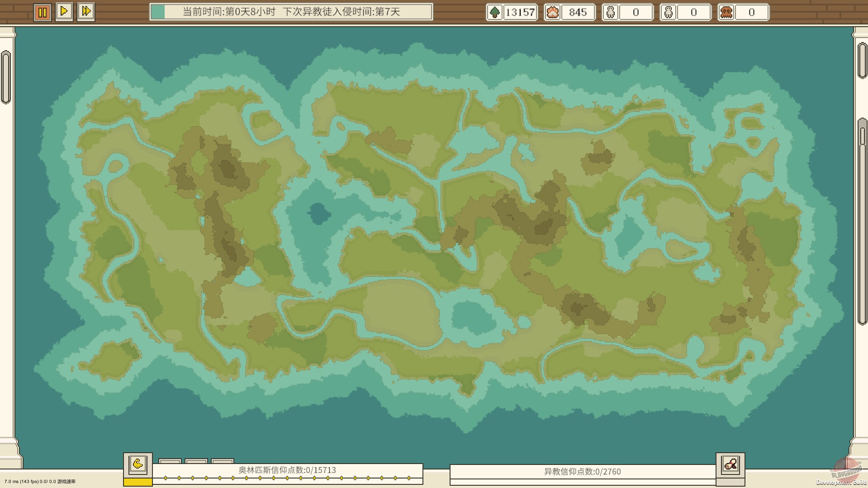This screenshot has width=868, height=488.
Task: Open the heretic faction icon at bottom right
Action: 730,464
